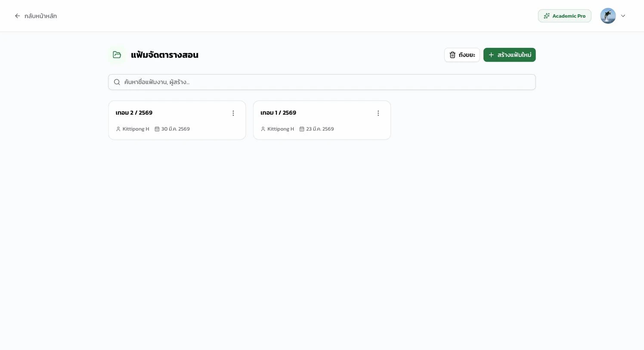The image size is (644, 350).
Task: Click สร้างแฟ้มใหม่ to create new folder
Action: pos(509,55)
